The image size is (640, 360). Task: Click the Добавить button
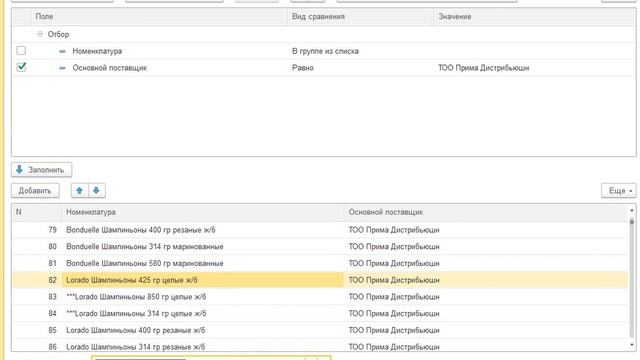tap(35, 191)
